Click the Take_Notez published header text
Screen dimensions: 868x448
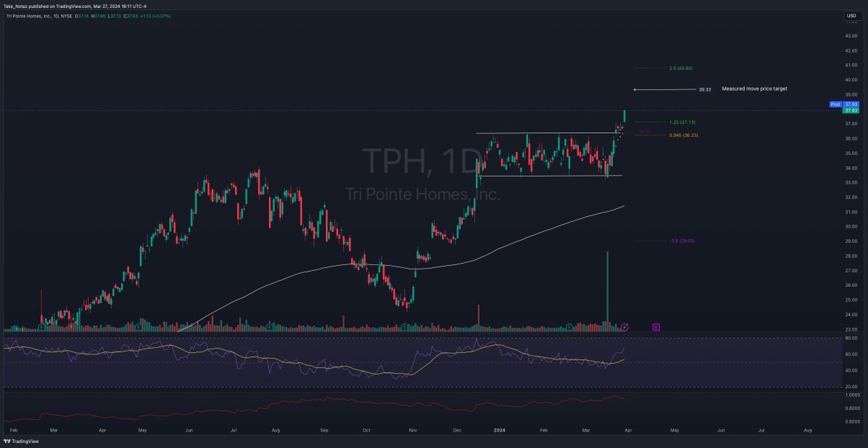[75, 6]
